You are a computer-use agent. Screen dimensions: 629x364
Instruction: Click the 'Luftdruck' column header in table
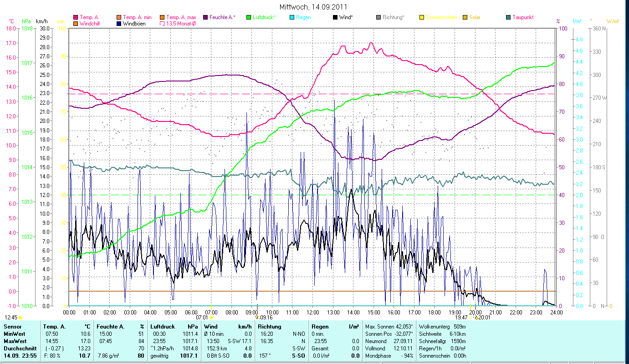163,327
